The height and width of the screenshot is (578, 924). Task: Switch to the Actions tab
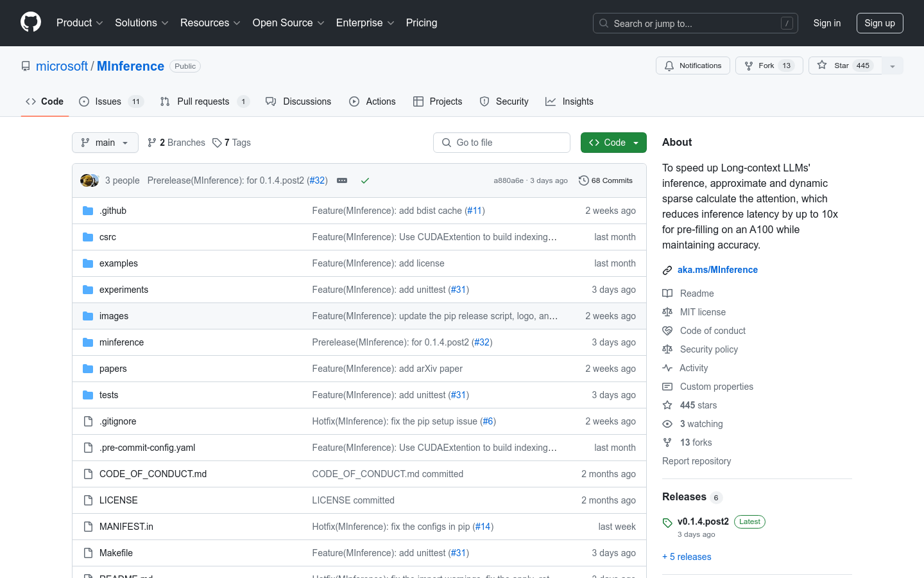point(372,101)
